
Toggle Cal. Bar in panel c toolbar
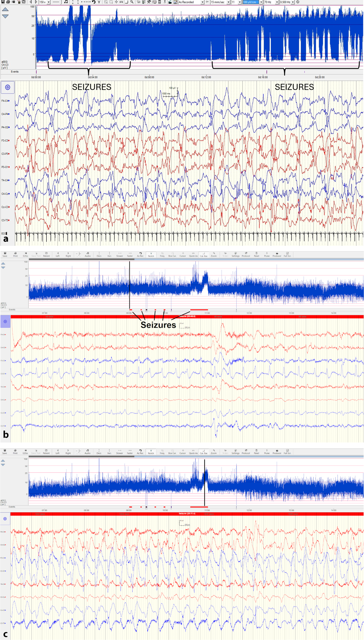[x=204, y=451]
